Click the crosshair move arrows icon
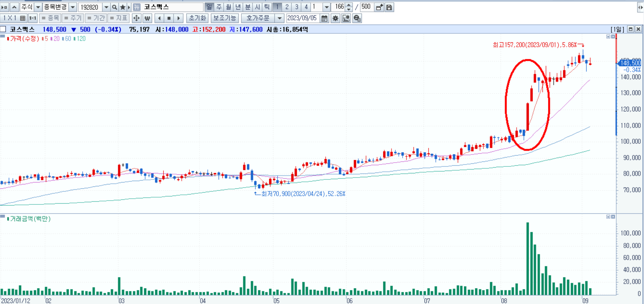The height and width of the screenshot is (304, 644). pos(136,18)
